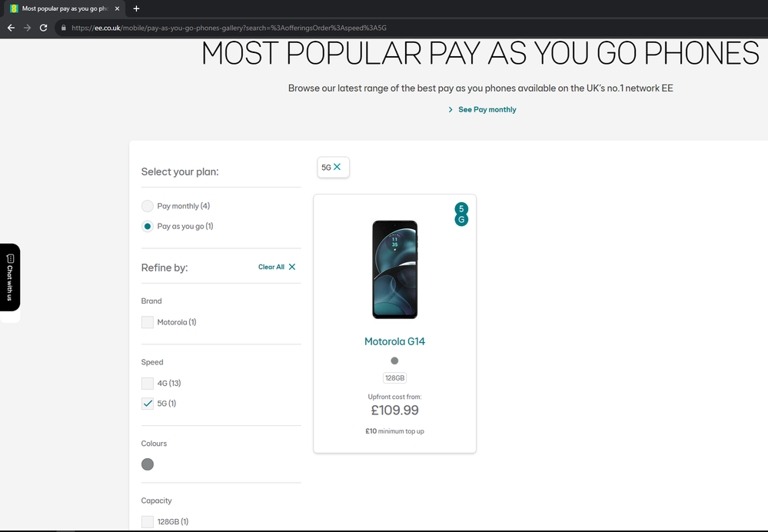The width and height of the screenshot is (768, 532).
Task: Click Clear All filters link
Action: (271, 267)
